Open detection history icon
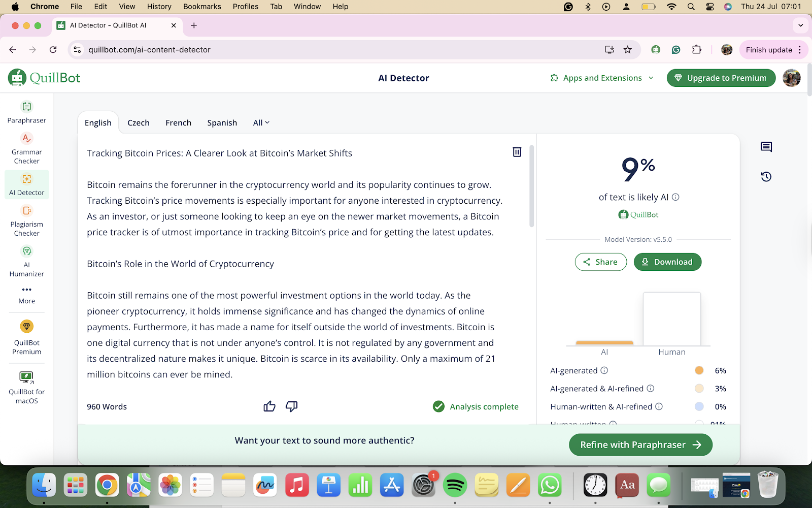812x508 pixels. (x=766, y=177)
